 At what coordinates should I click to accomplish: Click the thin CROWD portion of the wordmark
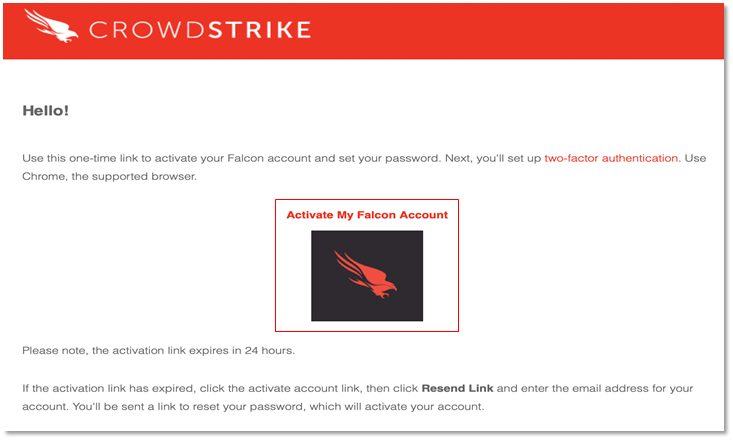click(x=147, y=30)
